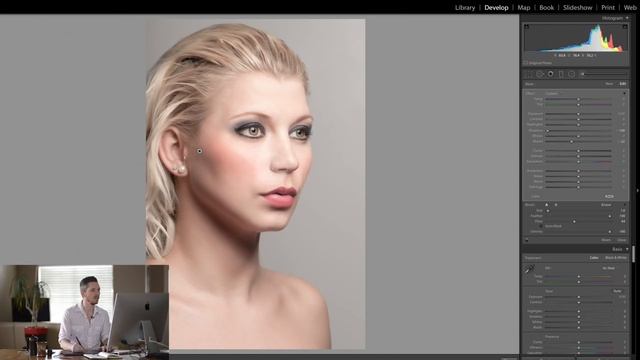Image resolution: width=640 pixels, height=360 pixels.
Task: Toggle highlight clipping indicator on histogram
Action: [x=625, y=27]
